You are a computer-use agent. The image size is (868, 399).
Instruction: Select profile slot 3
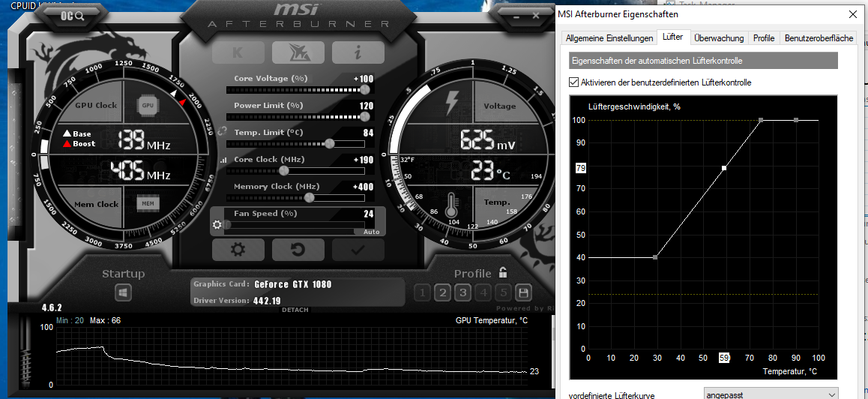(x=463, y=292)
